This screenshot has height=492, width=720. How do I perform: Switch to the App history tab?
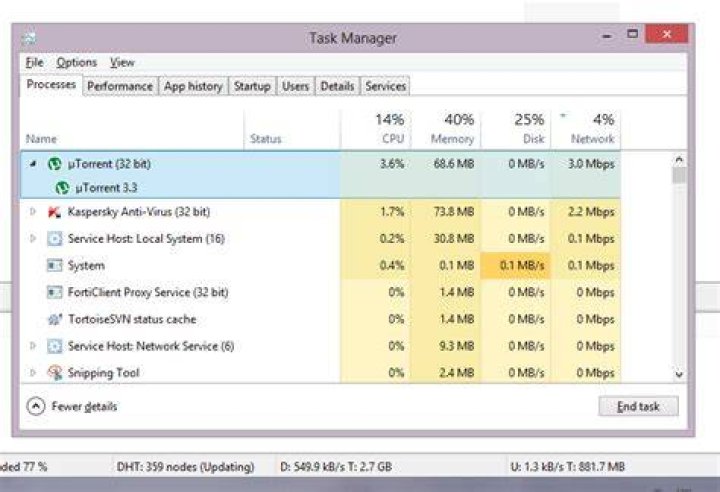pyautogui.click(x=193, y=86)
